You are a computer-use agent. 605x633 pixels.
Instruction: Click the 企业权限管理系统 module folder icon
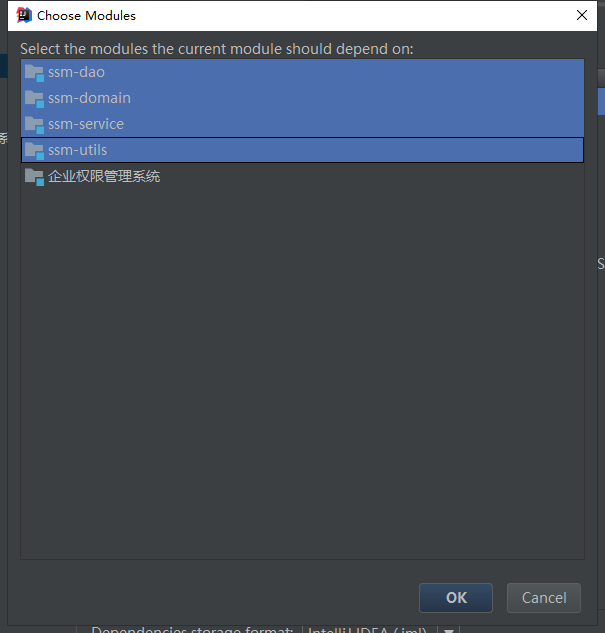click(34, 177)
